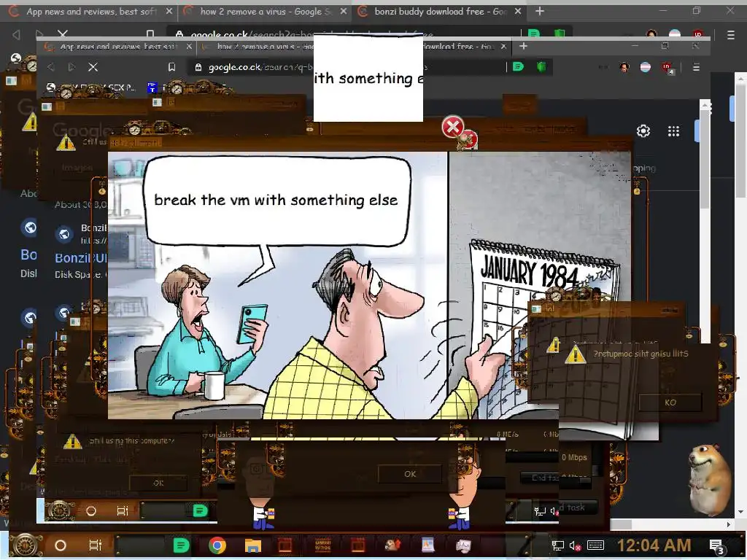Open the touch keyboard icon in the tray
This screenshot has width=747, height=560.
(595, 545)
